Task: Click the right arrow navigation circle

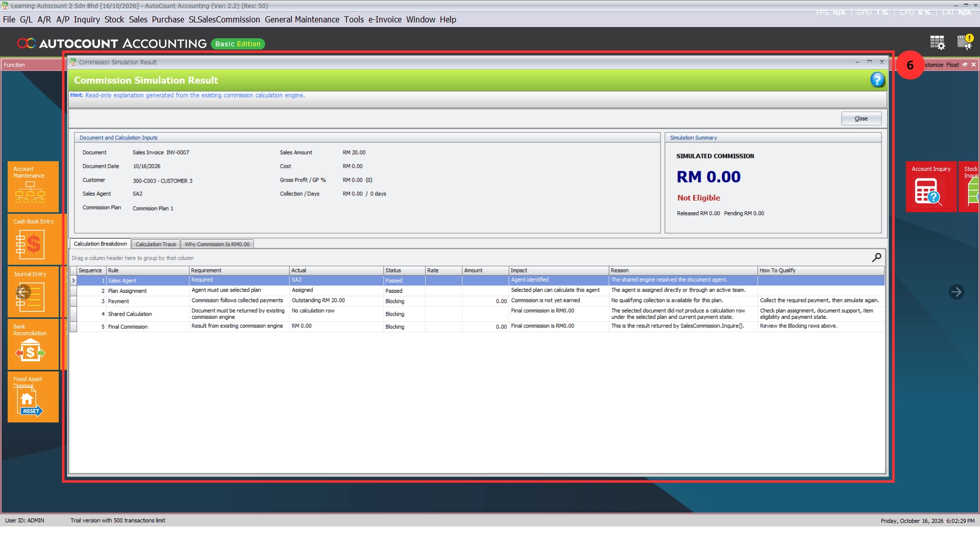Action: [956, 292]
